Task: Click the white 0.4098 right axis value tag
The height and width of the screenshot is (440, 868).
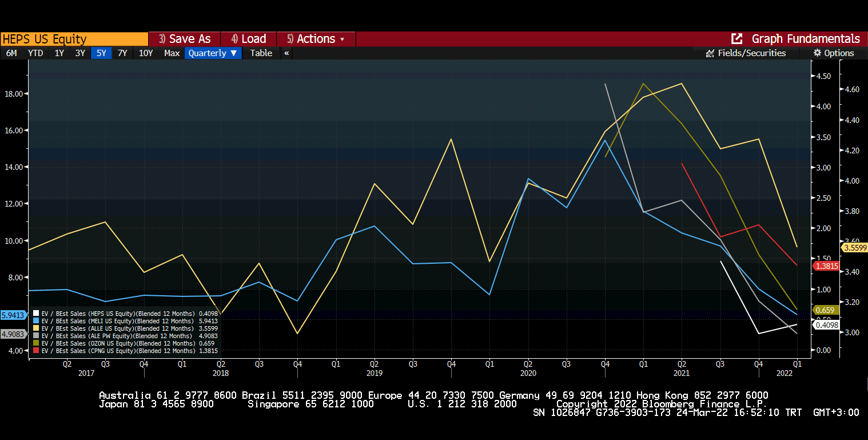Action: [x=826, y=325]
